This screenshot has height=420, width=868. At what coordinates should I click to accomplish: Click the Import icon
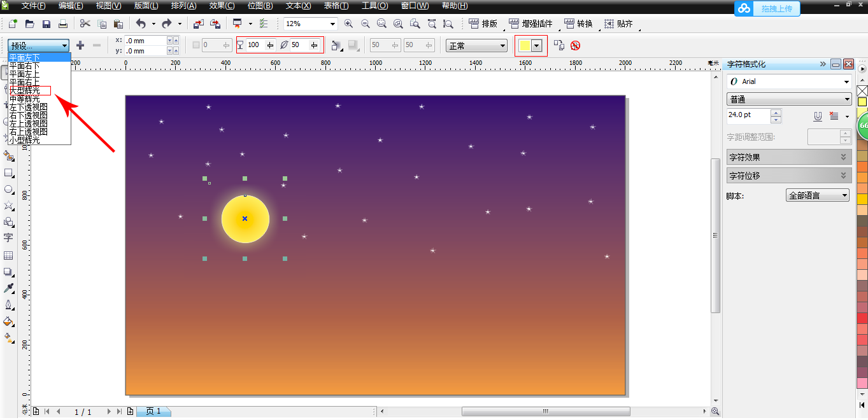(199, 24)
